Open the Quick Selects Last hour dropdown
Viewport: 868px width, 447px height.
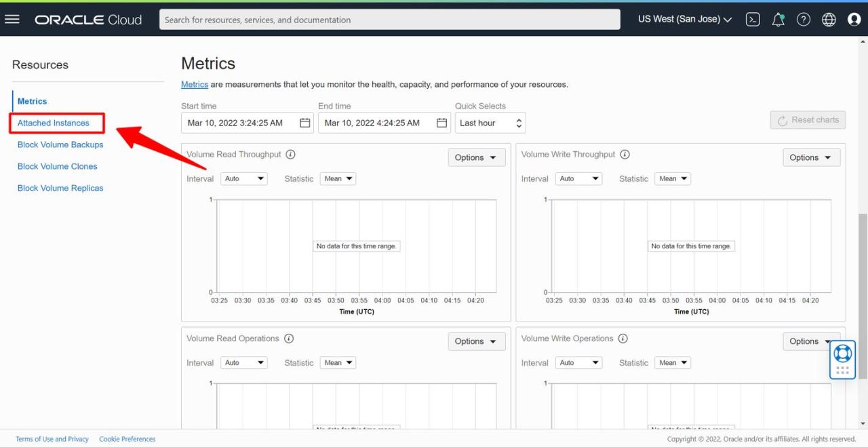point(490,123)
